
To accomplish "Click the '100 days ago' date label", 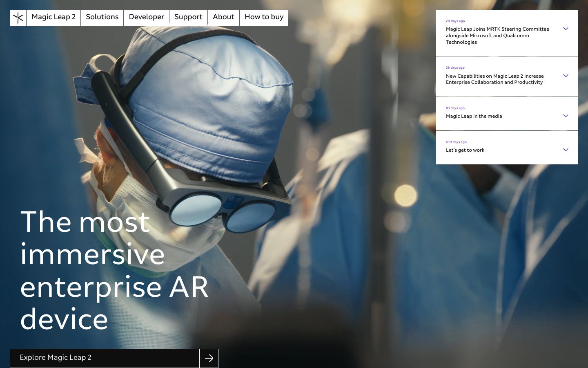I will [x=456, y=142].
